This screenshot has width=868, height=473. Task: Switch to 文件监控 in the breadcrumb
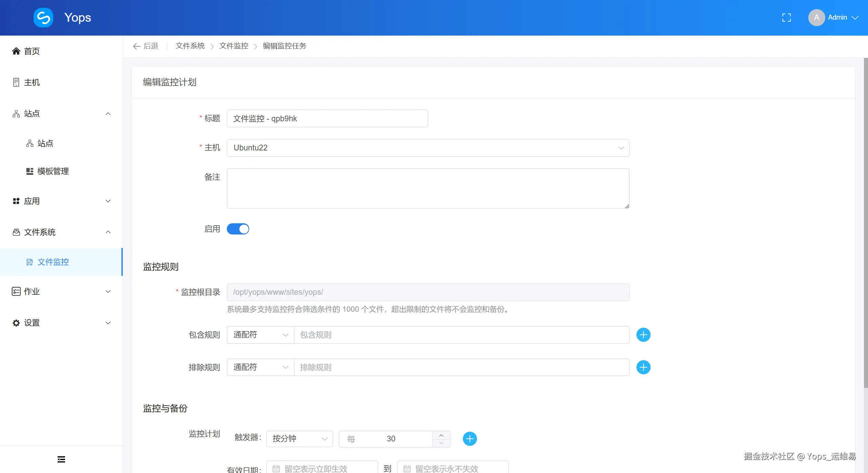click(234, 46)
